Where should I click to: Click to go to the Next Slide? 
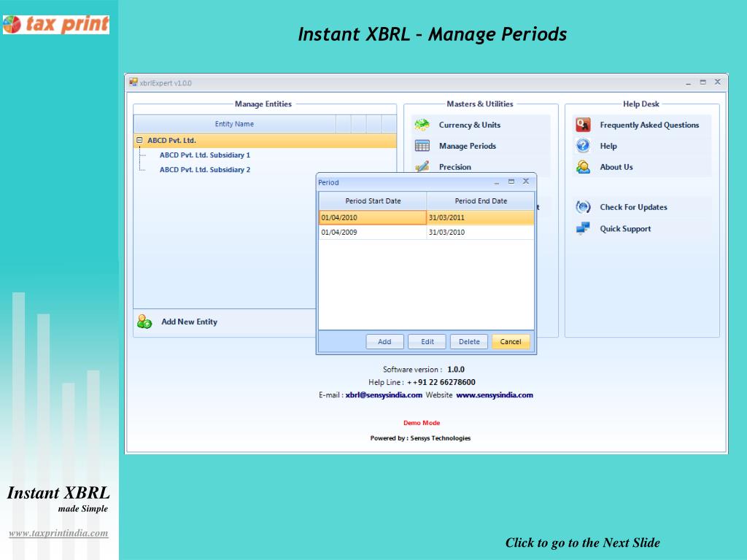tap(582, 542)
